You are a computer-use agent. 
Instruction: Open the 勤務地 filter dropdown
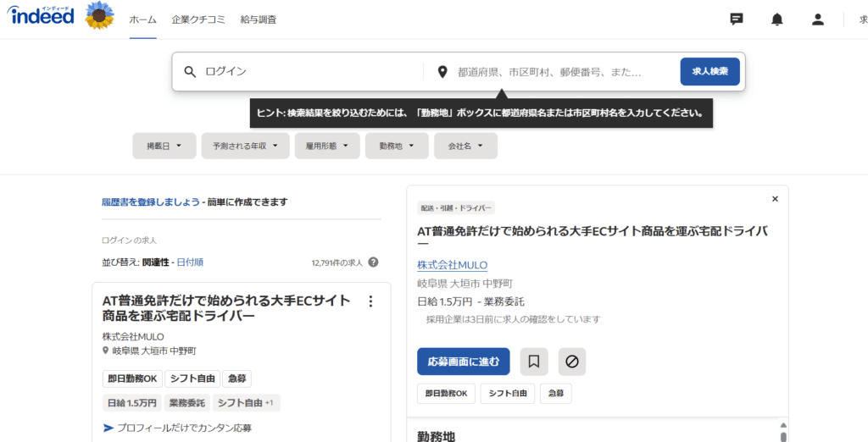(x=397, y=146)
